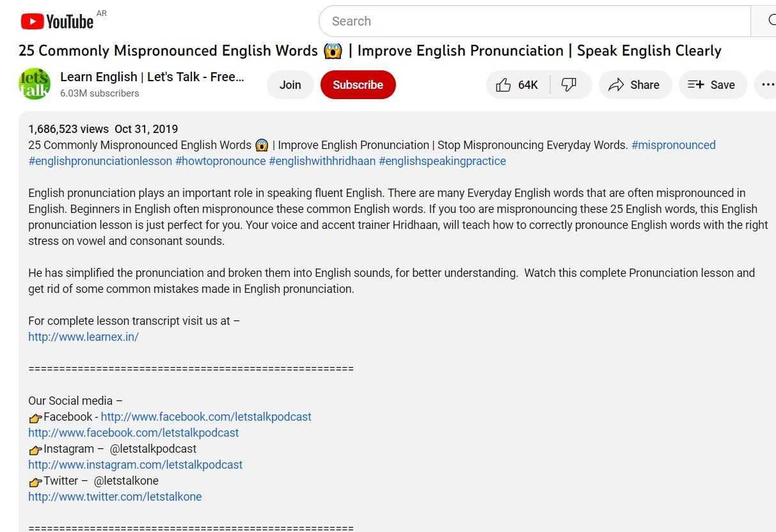776x532 pixels.
Task: Open the #englishpronunciationlesson hashtag
Action: 100,161
